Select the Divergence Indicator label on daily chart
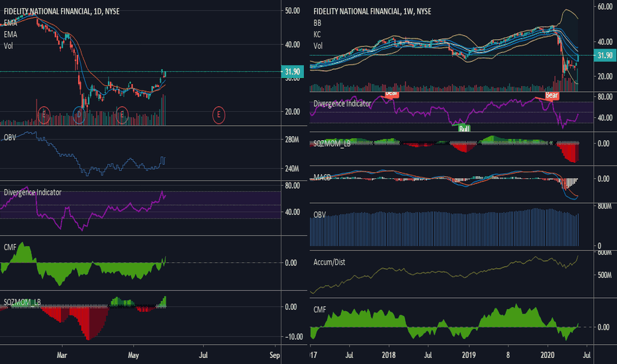Image resolution: width=617 pixels, height=364 pixels. (32, 193)
